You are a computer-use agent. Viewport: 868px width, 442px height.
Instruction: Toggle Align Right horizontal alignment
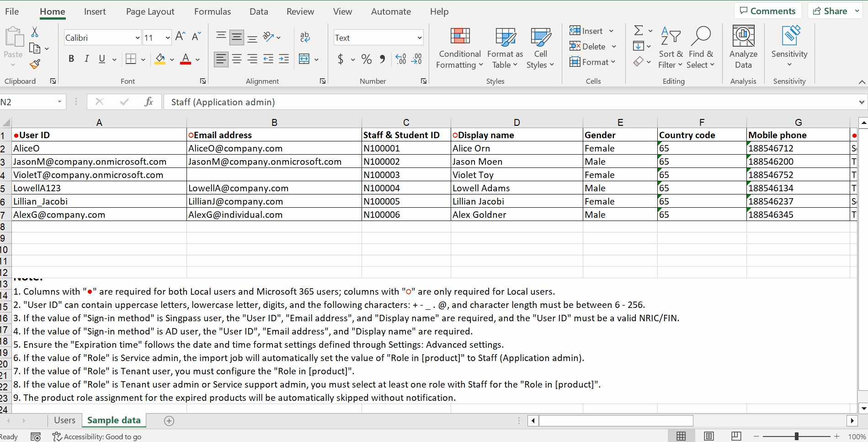point(252,59)
